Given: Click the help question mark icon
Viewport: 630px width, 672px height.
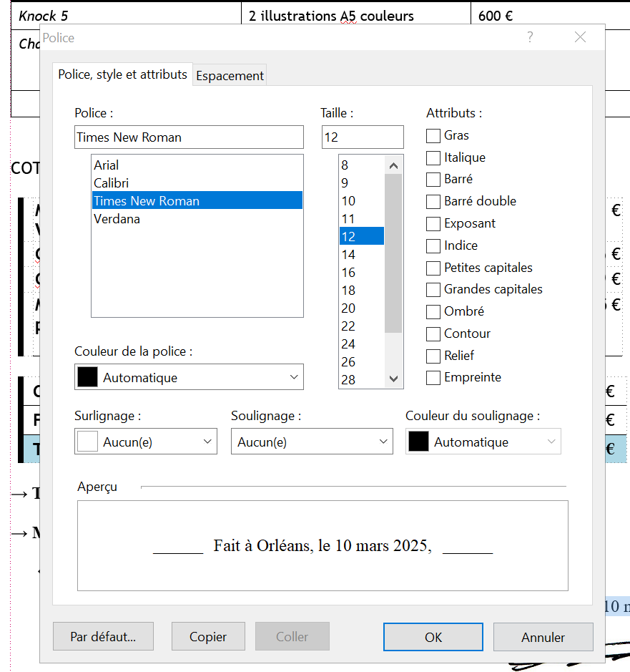Looking at the screenshot, I should pyautogui.click(x=530, y=37).
